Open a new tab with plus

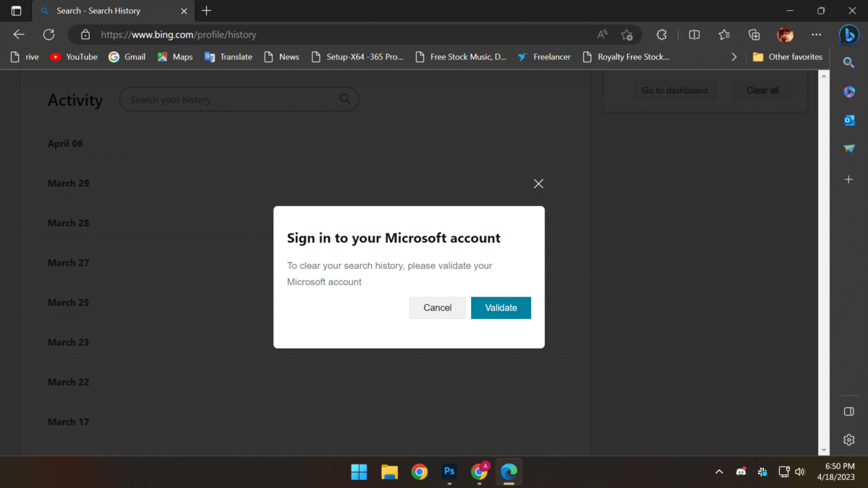pyautogui.click(x=207, y=11)
